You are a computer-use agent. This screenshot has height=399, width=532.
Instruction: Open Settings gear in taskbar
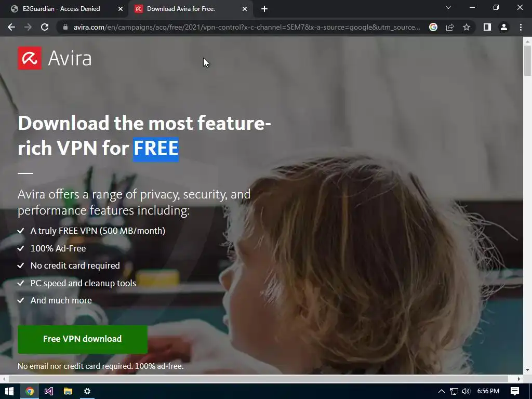87,391
